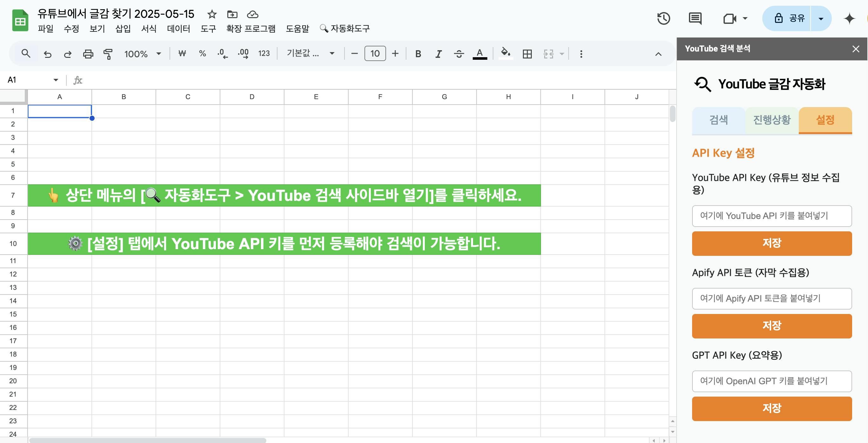868x443 pixels.
Task: Save the Apify API token
Action: [772, 326]
